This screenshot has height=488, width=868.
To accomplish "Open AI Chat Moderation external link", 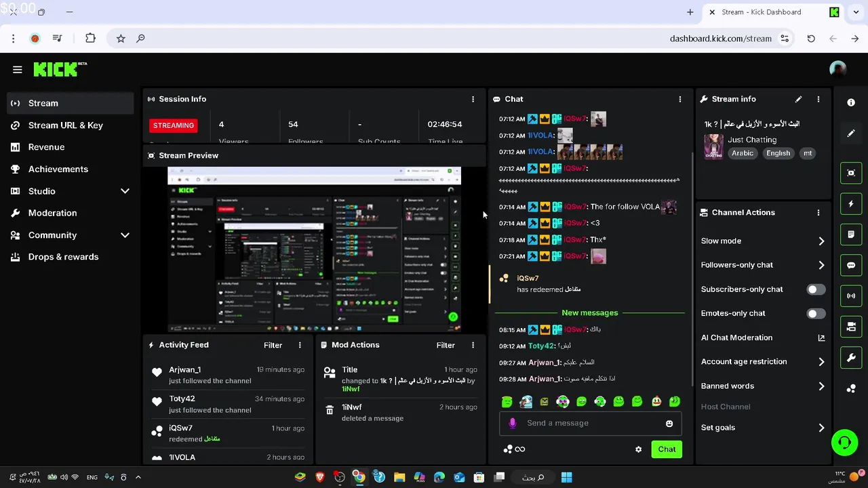I will click(x=821, y=338).
